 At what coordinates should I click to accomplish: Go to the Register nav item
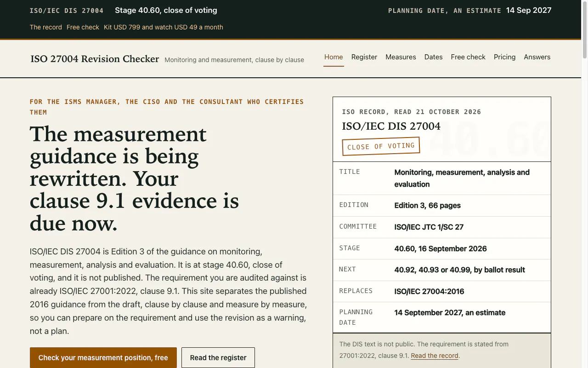click(x=364, y=57)
